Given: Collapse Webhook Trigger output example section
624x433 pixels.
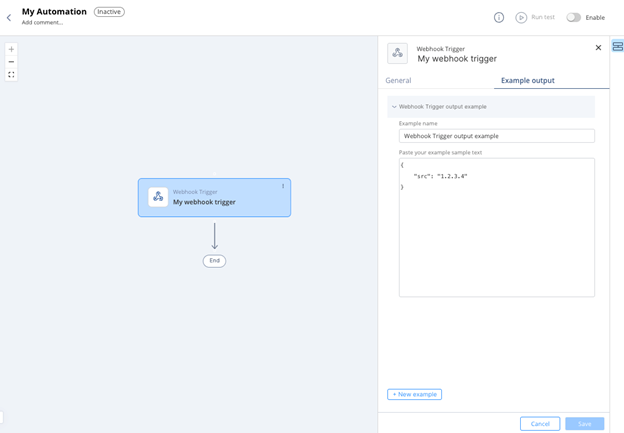Looking at the screenshot, I should coord(394,106).
